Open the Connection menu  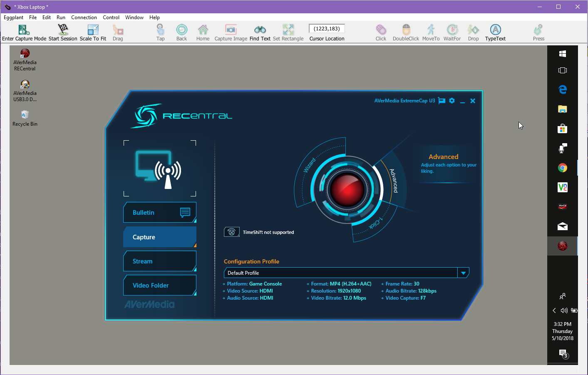[84, 17]
